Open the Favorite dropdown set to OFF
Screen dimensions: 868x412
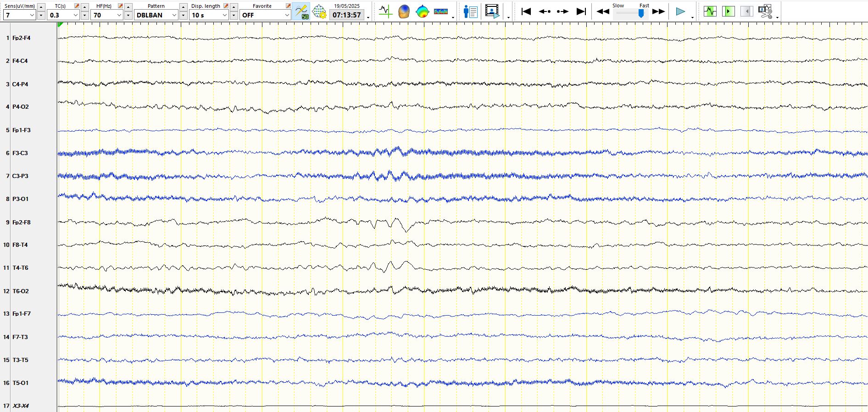[287, 15]
